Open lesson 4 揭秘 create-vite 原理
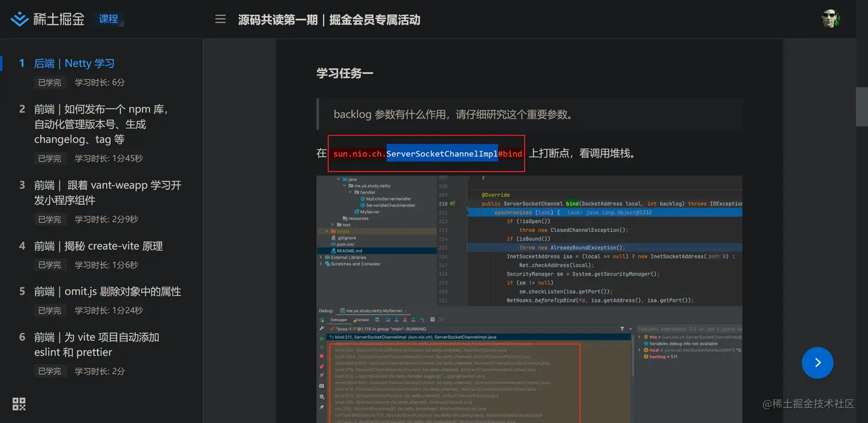Screen dimensions: 868x423 click(98, 246)
